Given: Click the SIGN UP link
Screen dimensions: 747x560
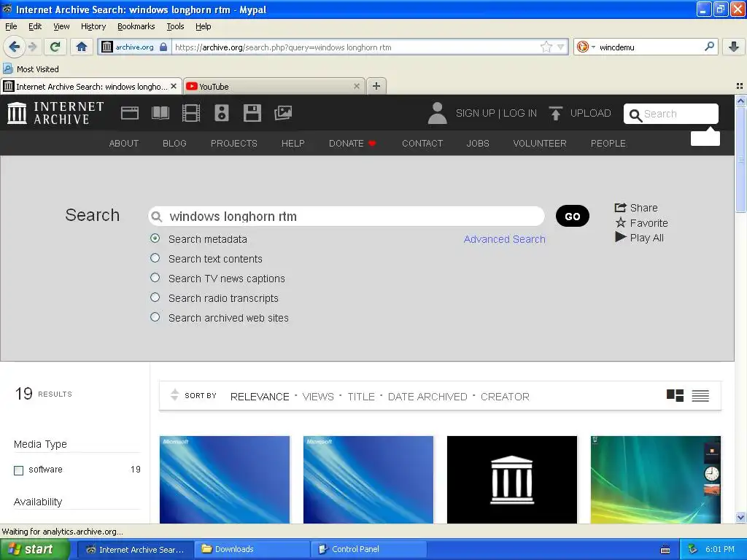Looking at the screenshot, I should tap(475, 113).
